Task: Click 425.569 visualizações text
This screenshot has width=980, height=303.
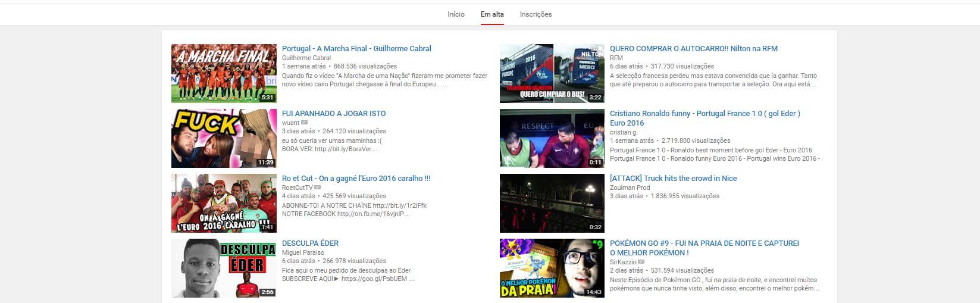Action: [x=354, y=196]
